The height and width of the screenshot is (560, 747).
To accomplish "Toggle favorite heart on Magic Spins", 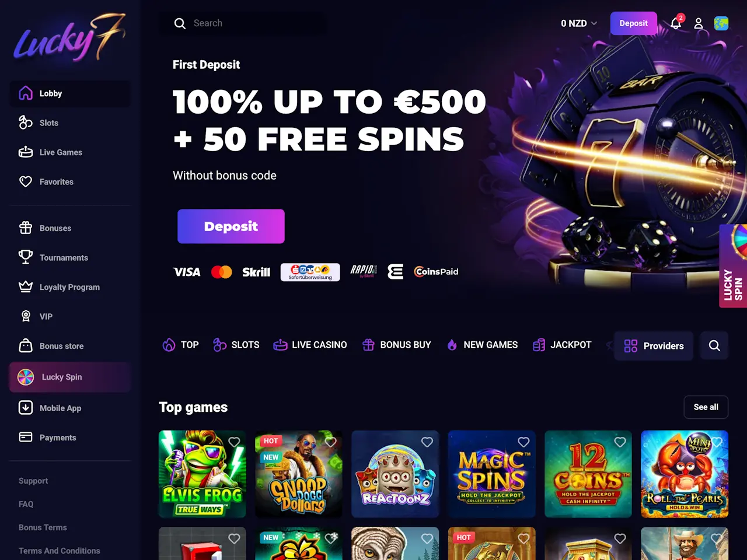I will click(523, 442).
